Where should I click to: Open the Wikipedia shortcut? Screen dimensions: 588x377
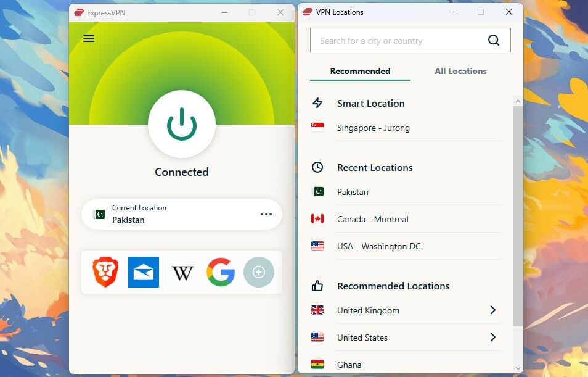182,273
